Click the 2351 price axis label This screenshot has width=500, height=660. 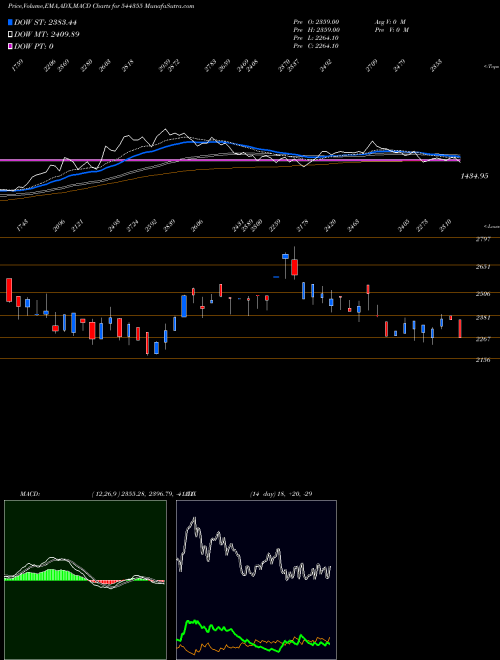point(482,318)
